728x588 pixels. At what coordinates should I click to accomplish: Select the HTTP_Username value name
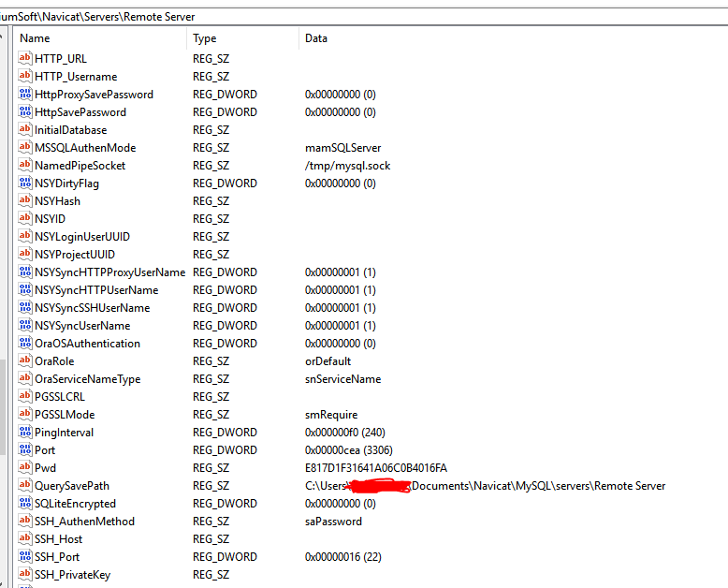(76, 77)
